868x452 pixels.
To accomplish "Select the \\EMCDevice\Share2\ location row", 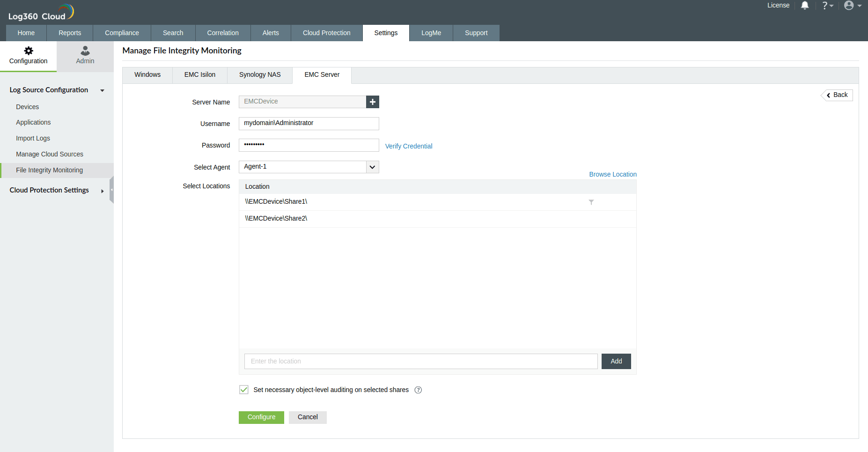I will click(438, 219).
